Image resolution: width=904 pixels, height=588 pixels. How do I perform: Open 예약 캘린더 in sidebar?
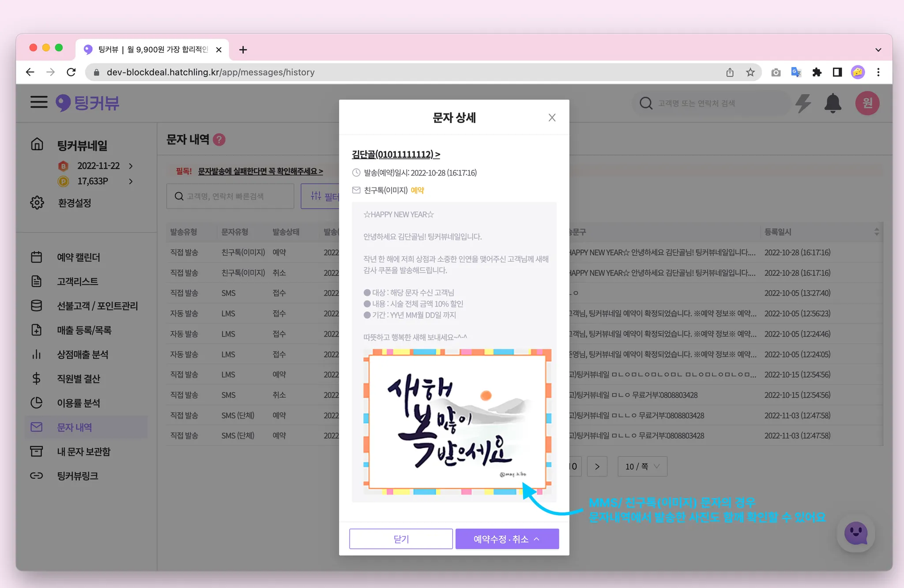pyautogui.click(x=79, y=257)
